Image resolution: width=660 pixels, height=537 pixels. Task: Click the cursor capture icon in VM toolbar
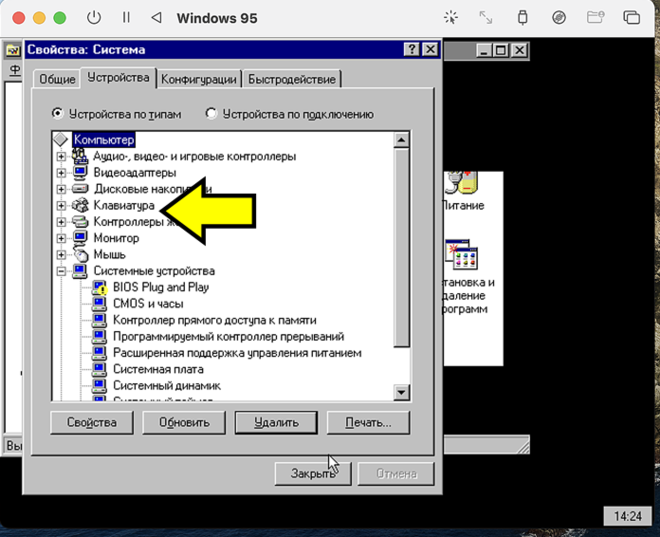coord(451,18)
